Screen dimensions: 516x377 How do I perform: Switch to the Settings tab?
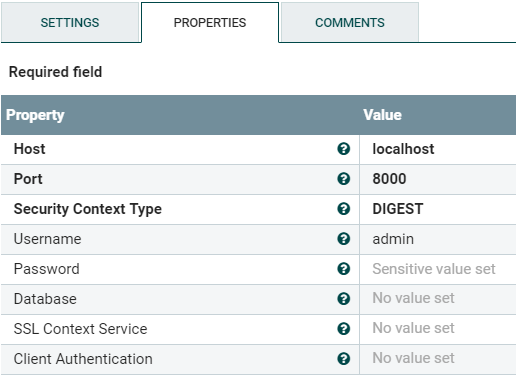(70, 22)
